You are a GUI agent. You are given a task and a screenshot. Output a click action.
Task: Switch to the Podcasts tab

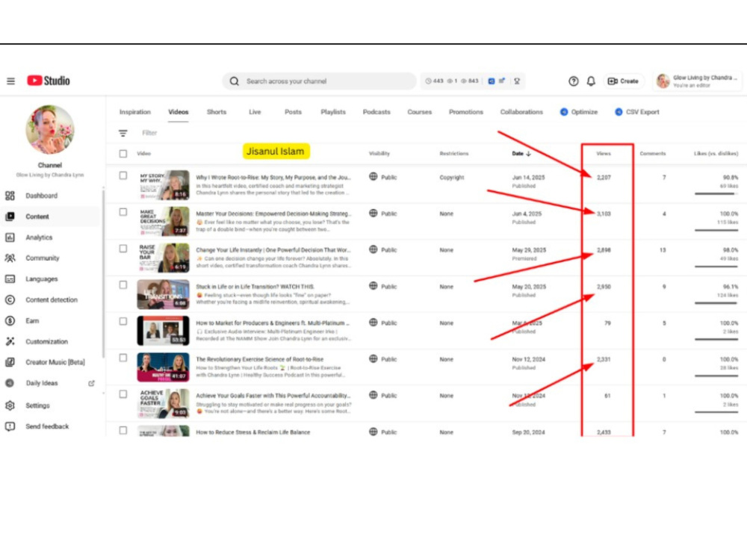tap(376, 112)
